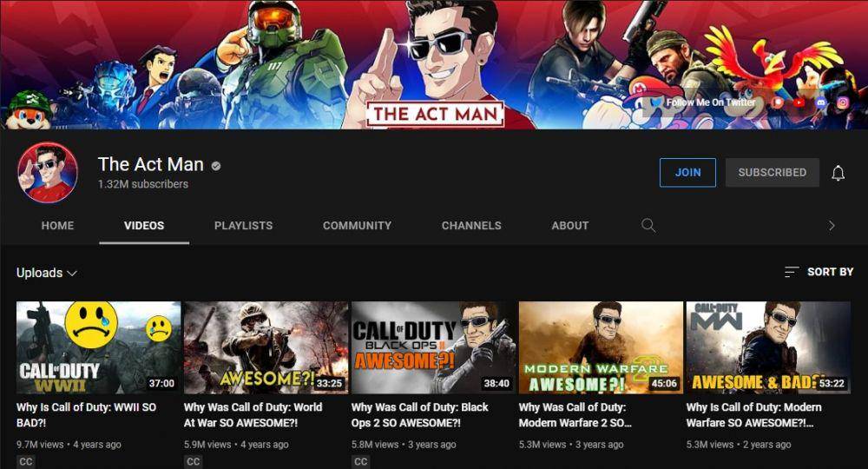Click the tab bar right arrow chevron

(x=832, y=225)
